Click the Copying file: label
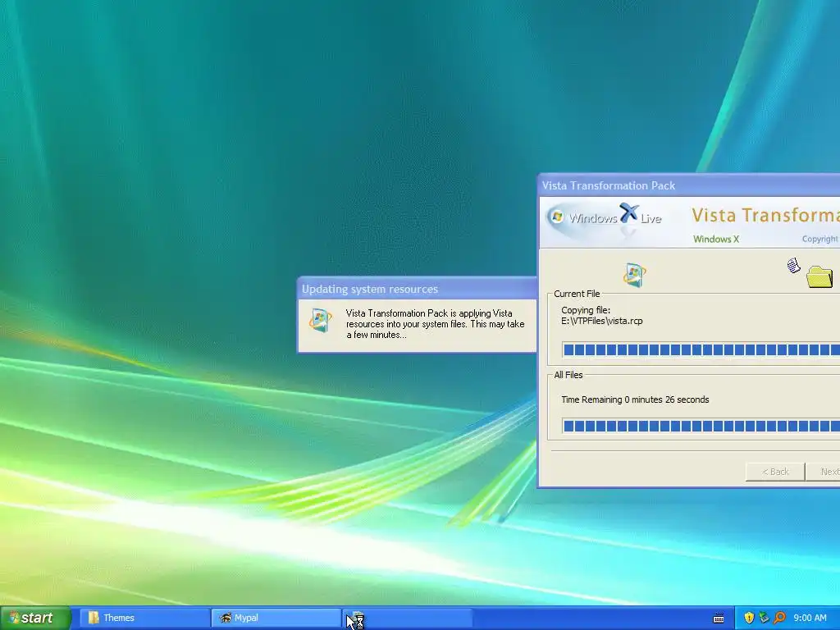 [x=586, y=310]
